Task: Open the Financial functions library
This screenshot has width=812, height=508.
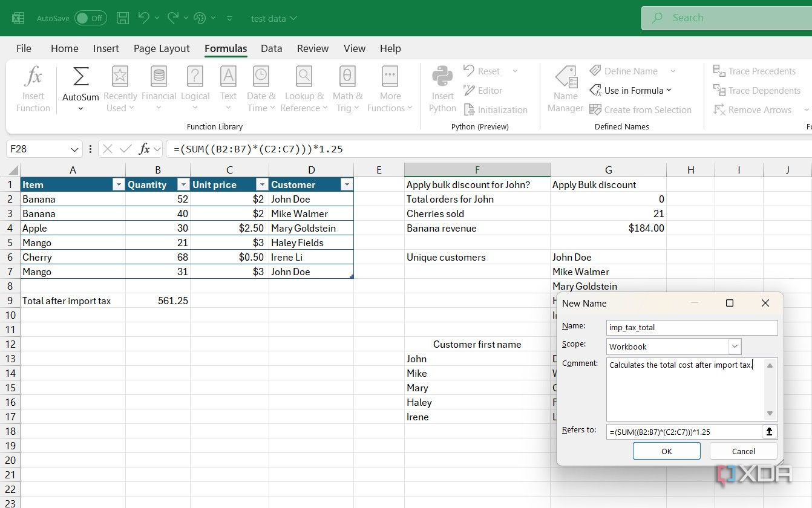Action: click(x=159, y=90)
